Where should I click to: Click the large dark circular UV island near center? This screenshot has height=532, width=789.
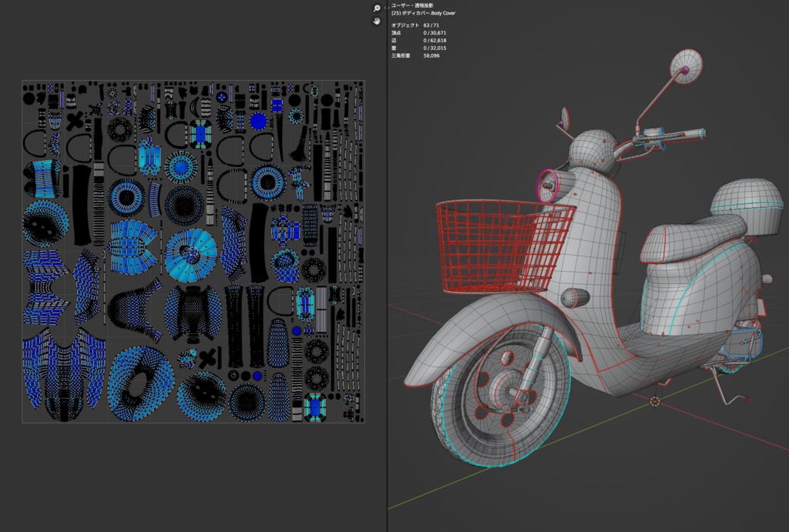[185, 206]
